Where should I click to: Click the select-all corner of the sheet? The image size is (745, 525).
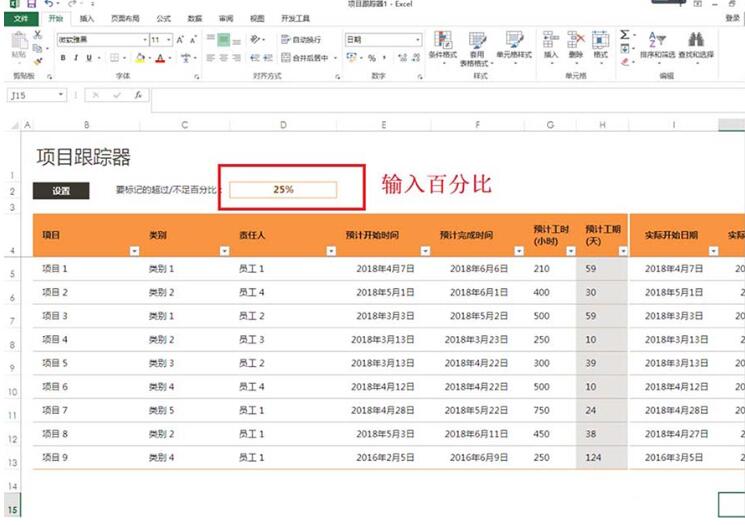pyautogui.click(x=15, y=125)
